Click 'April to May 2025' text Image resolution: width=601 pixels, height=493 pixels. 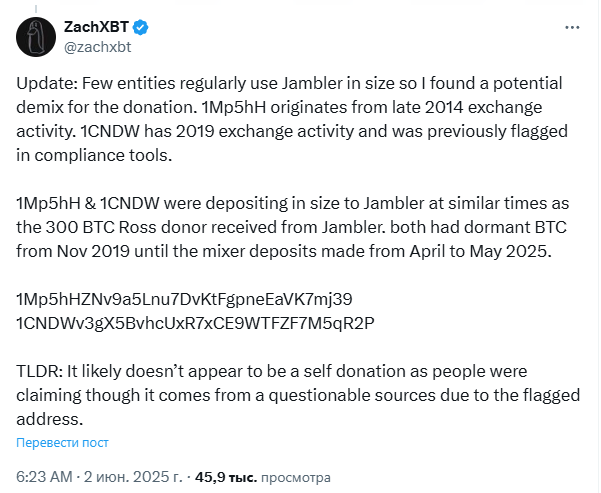[x=480, y=251]
